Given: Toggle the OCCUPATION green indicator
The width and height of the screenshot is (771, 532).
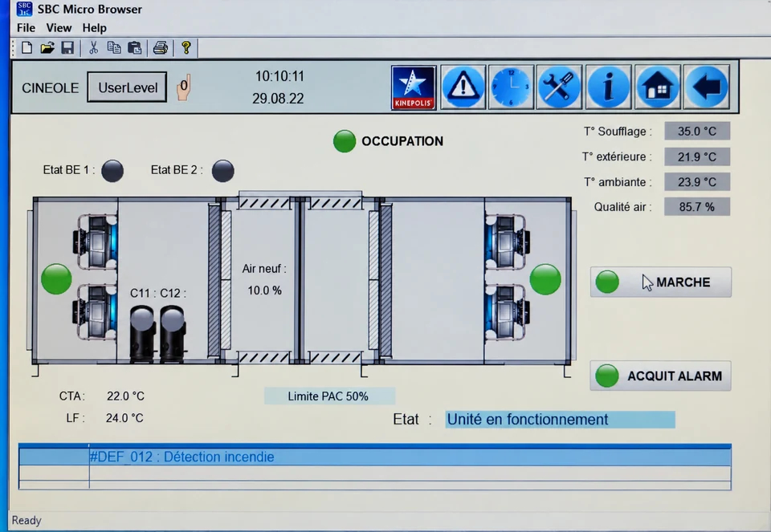Looking at the screenshot, I should point(345,141).
